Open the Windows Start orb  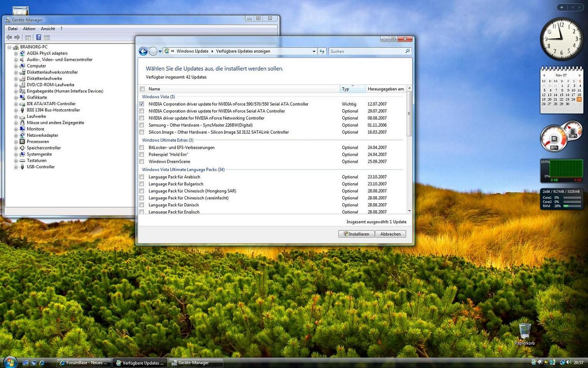[x=10, y=362]
